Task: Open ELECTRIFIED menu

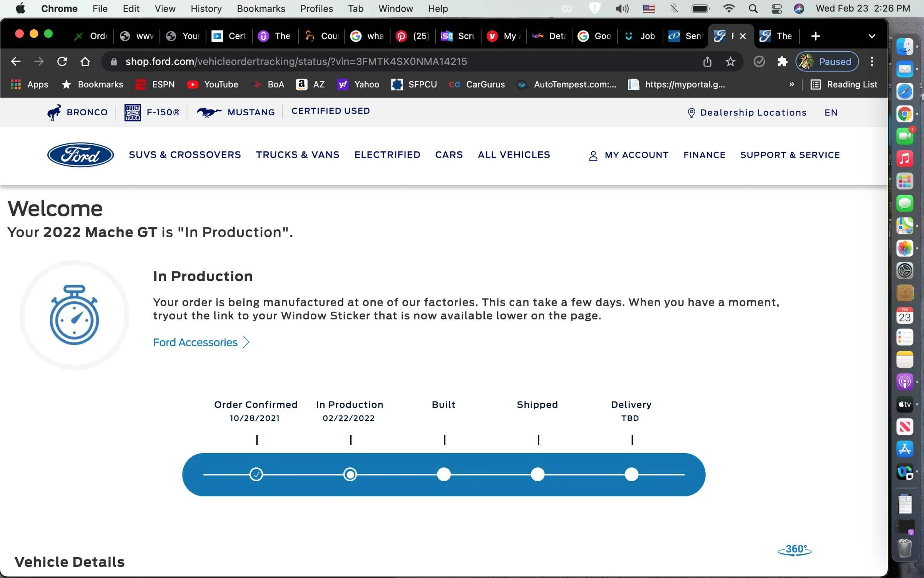Action: coord(387,155)
